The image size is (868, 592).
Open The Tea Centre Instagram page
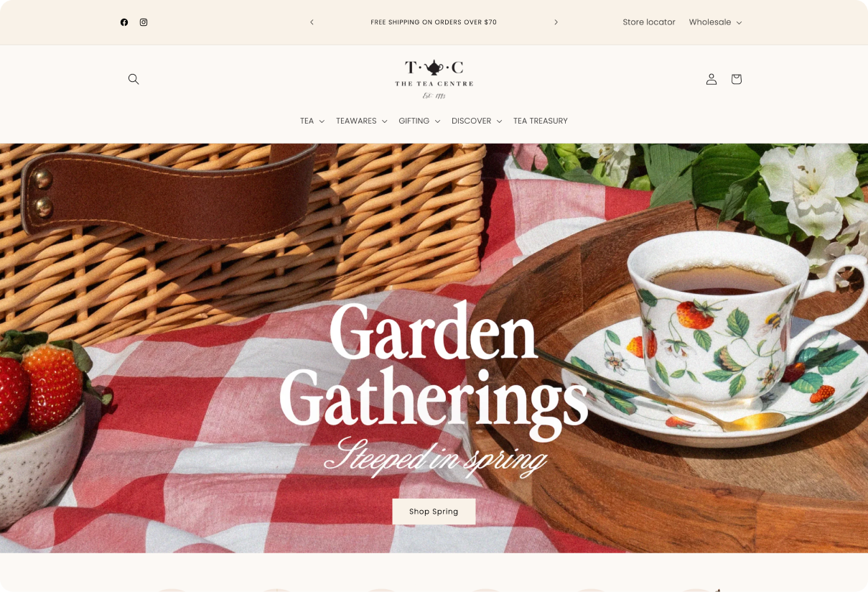[144, 22]
